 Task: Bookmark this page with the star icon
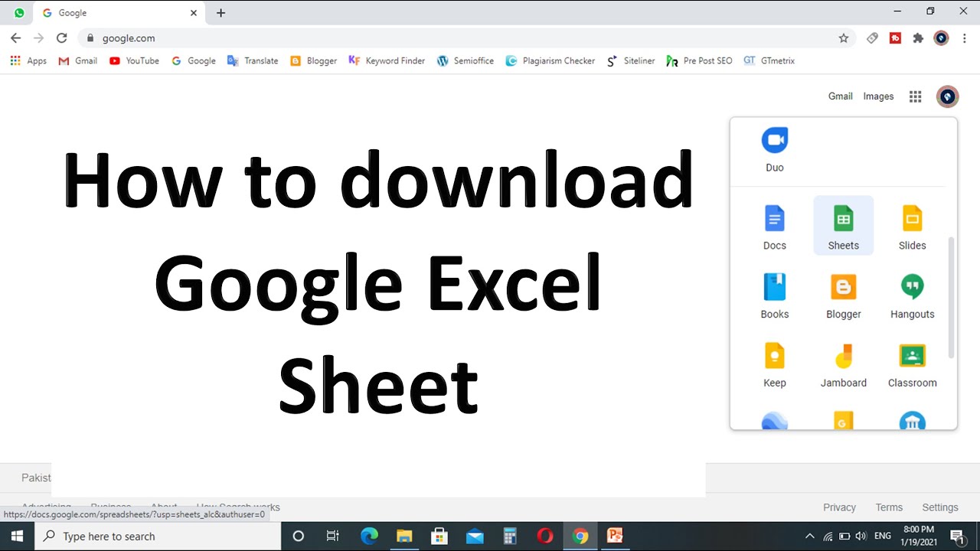click(844, 37)
